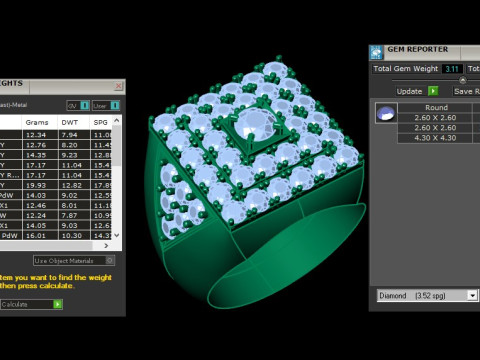Select the 4.30 X 4.30 gem row

coord(435,138)
